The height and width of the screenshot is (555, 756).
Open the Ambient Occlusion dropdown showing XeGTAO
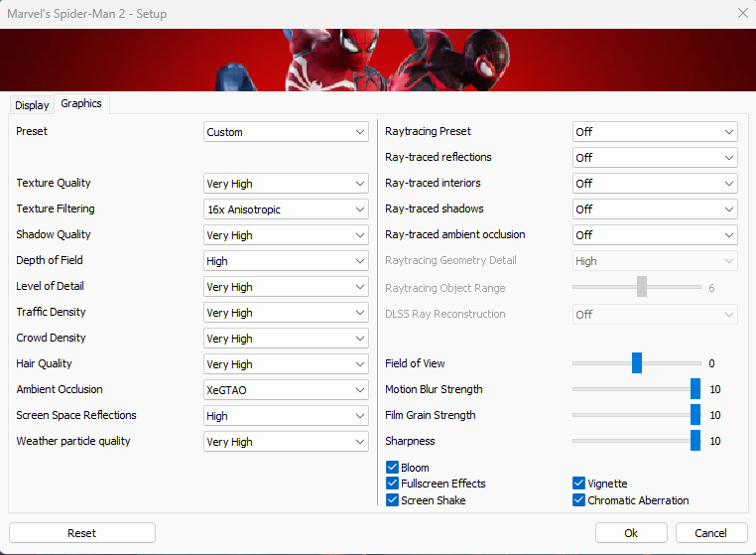[286, 390]
